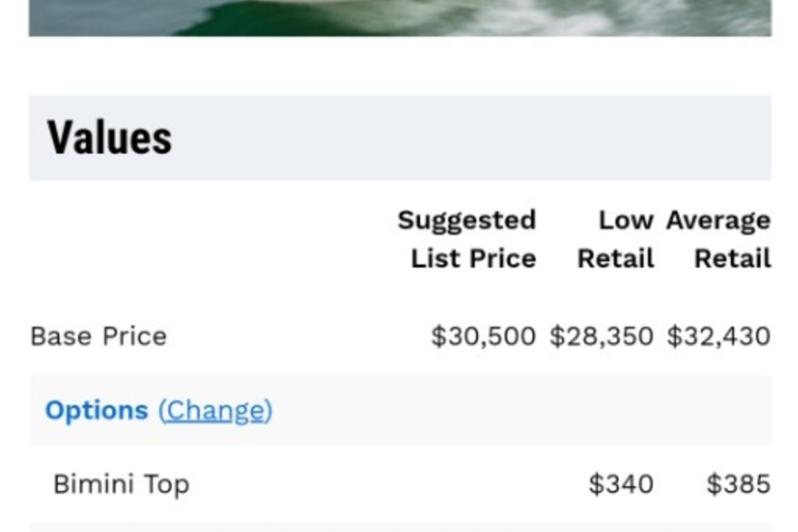
Task: Open the Change options link
Action: [x=215, y=410]
